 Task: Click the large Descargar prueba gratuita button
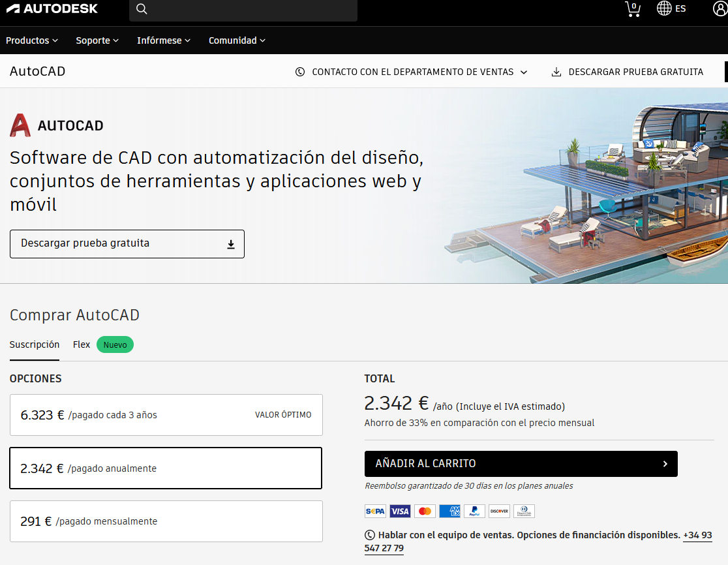(x=127, y=244)
